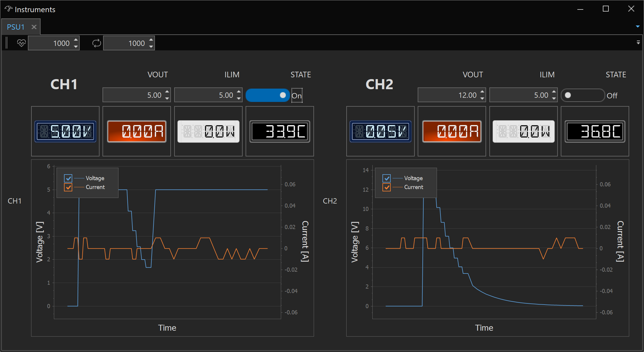The width and height of the screenshot is (644, 352).
Task: Click the toolbar drag grip handle
Action: [x=7, y=43]
